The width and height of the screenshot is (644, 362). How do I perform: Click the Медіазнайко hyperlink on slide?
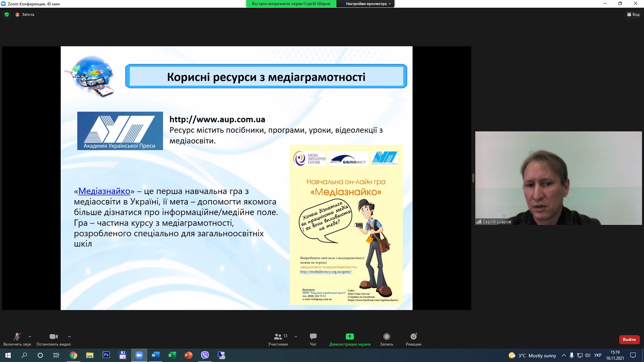(x=104, y=191)
